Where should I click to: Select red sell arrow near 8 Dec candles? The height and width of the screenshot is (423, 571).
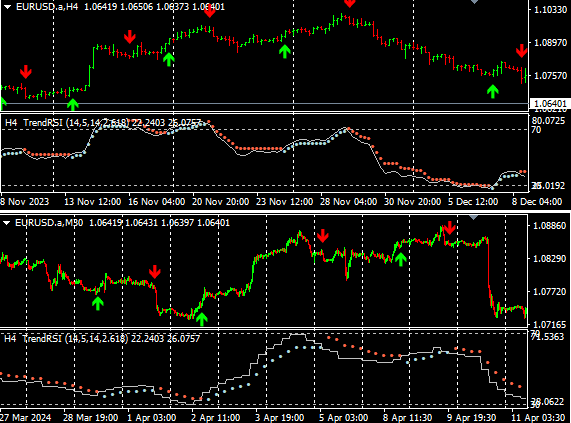[521, 51]
